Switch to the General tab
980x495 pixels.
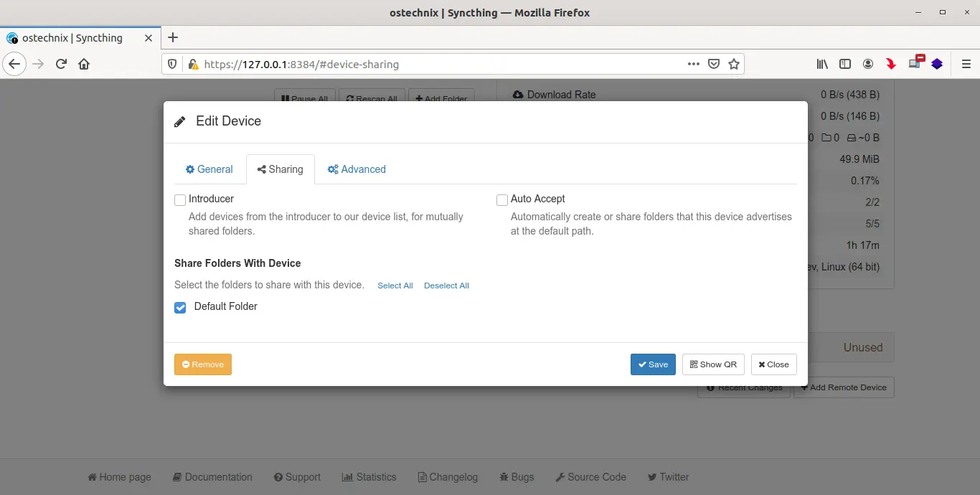point(209,169)
